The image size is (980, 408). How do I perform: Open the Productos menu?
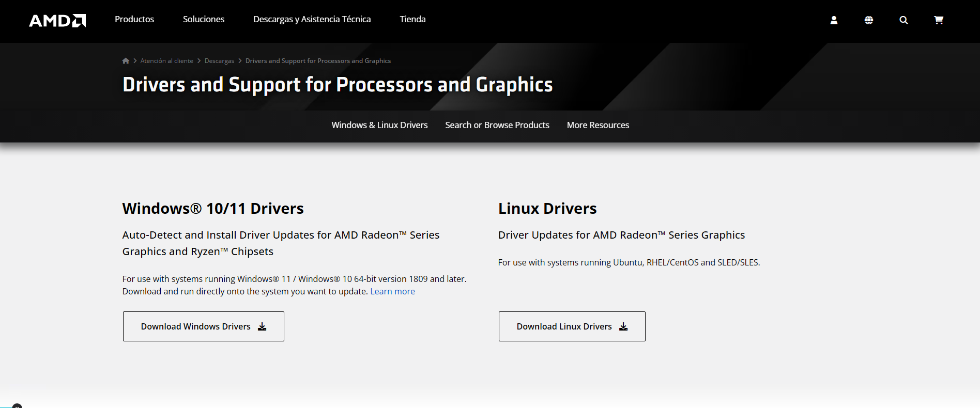pos(134,19)
